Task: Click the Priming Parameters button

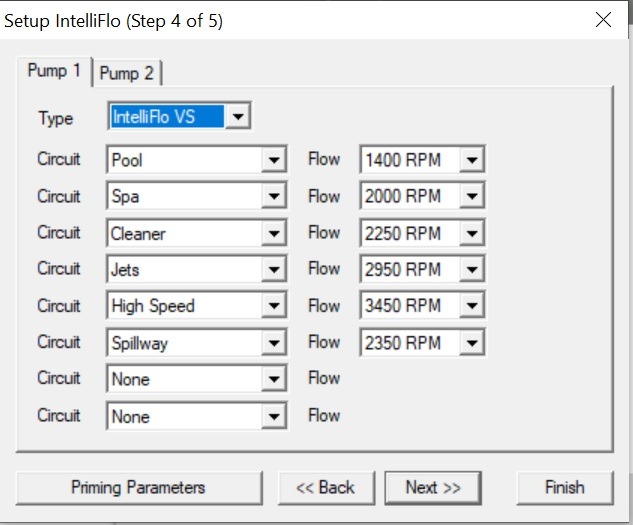Action: 139,488
